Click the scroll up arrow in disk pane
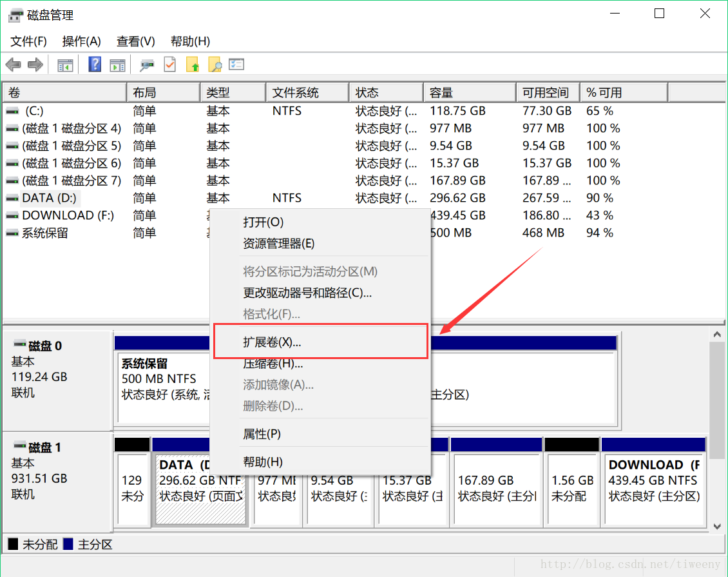Viewport: 728px width, 577px height. point(717,335)
